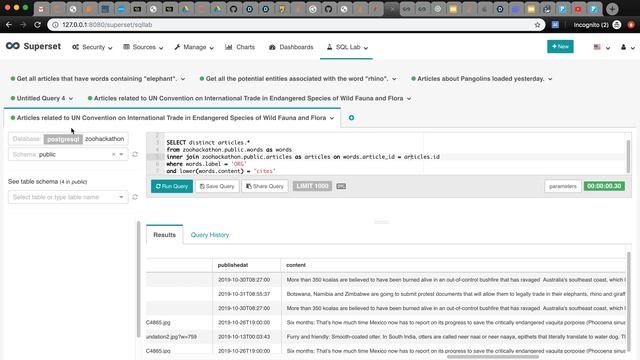Click the See table schema label

pyautogui.click(x=47, y=182)
